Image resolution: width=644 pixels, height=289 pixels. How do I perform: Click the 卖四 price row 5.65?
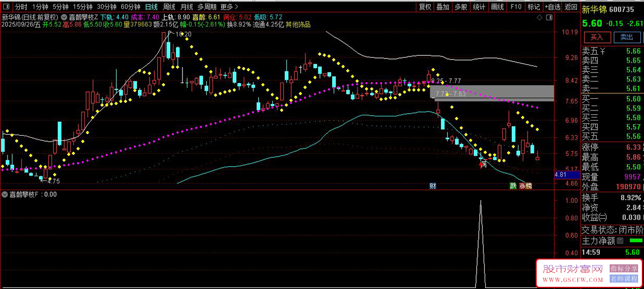[612, 61]
